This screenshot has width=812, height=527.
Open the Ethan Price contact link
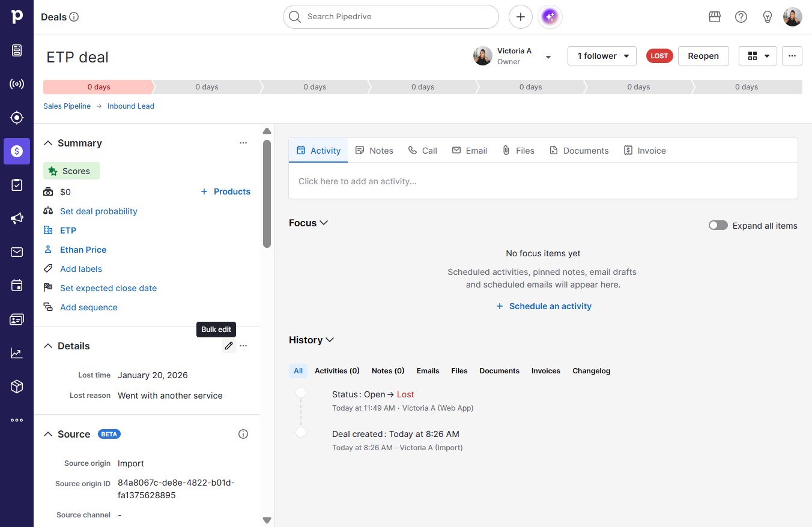click(83, 250)
